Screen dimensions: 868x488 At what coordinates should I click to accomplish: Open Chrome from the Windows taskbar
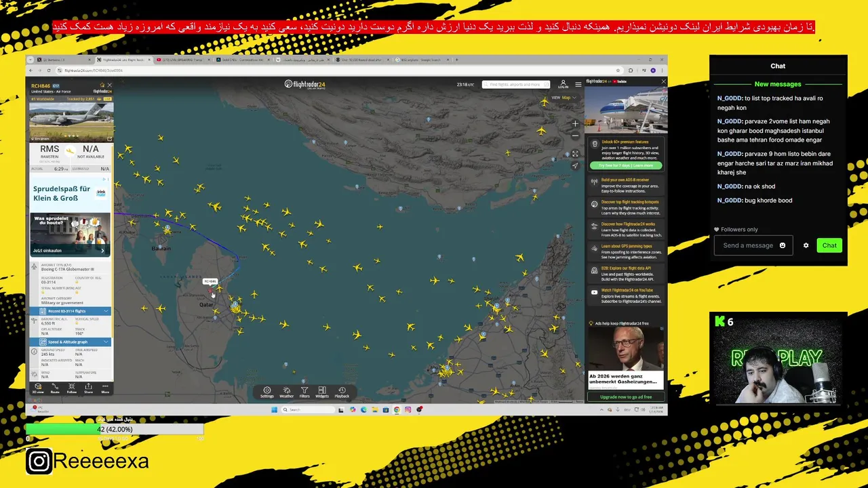tap(397, 409)
